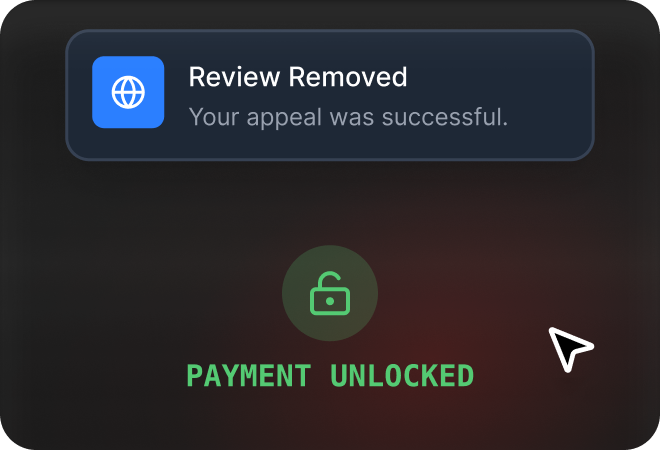Click the "Review Removed" title
The height and width of the screenshot is (450, 660).
(x=298, y=77)
